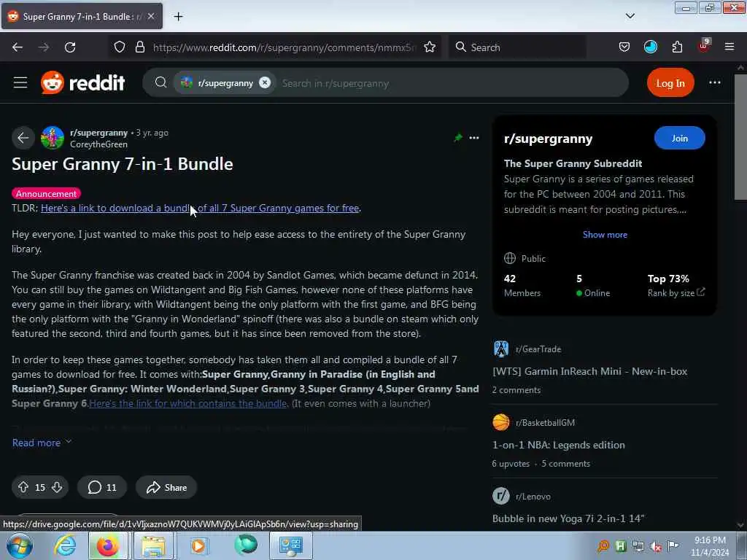Toggle muted volume tray icon
This screenshot has width=747, height=560.
656,546
